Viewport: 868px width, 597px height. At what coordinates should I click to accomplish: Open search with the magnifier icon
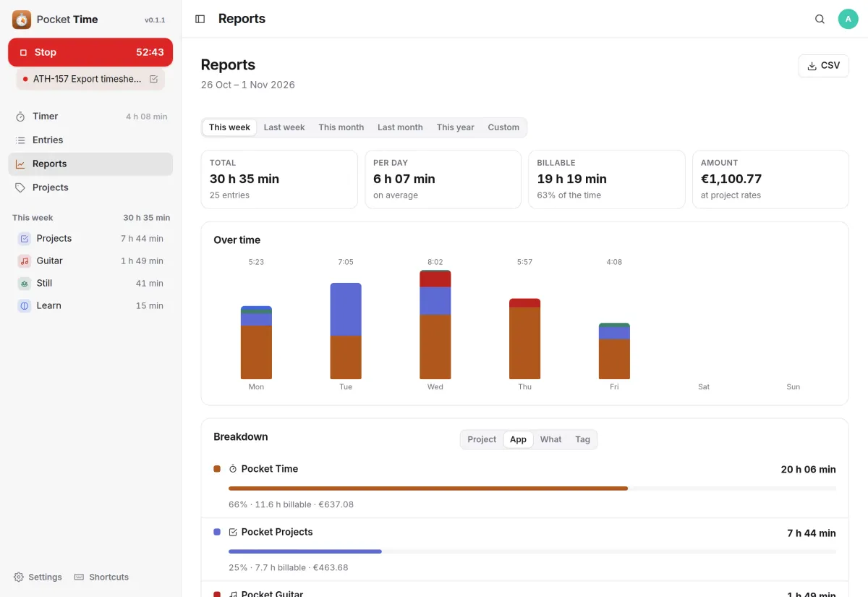coord(820,20)
